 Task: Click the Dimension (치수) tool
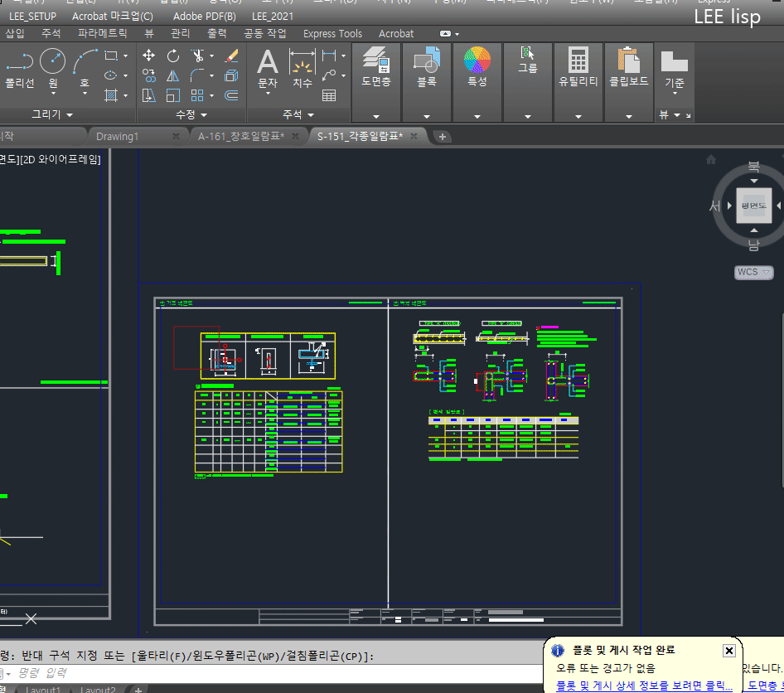[x=302, y=69]
